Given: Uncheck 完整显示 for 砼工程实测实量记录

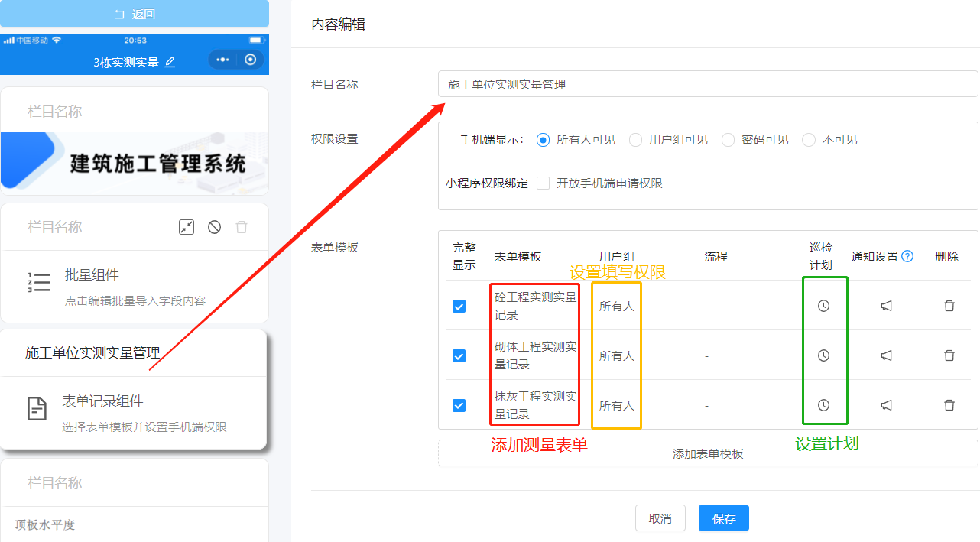Looking at the screenshot, I should (459, 306).
